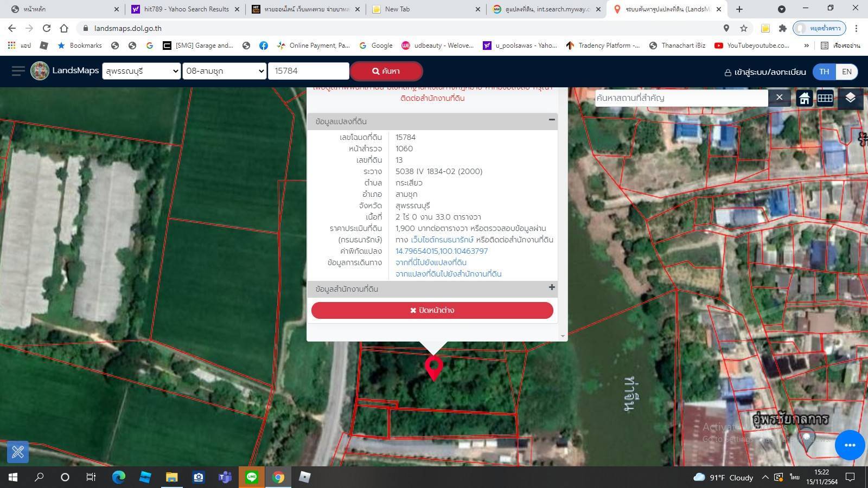Open the Thanachart iBiz bookmark

tap(677, 46)
